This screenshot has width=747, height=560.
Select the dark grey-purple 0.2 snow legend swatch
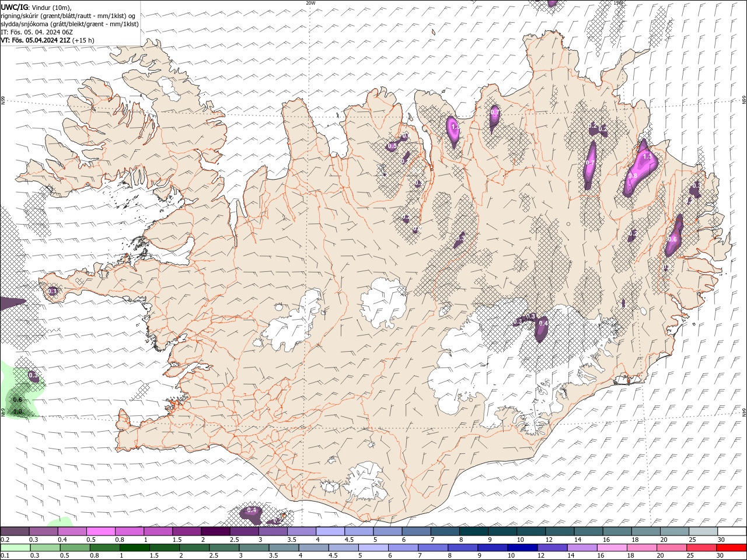15,531
